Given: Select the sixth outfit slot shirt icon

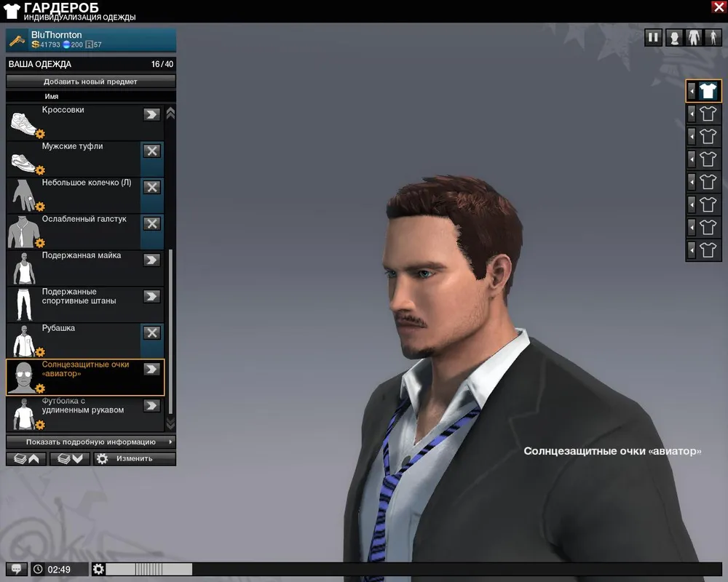Looking at the screenshot, I should pyautogui.click(x=708, y=204).
